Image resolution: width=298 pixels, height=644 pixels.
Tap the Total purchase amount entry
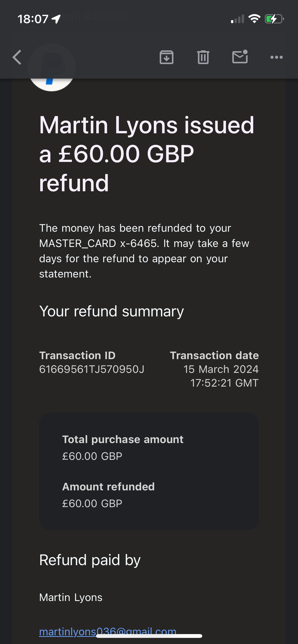(123, 447)
